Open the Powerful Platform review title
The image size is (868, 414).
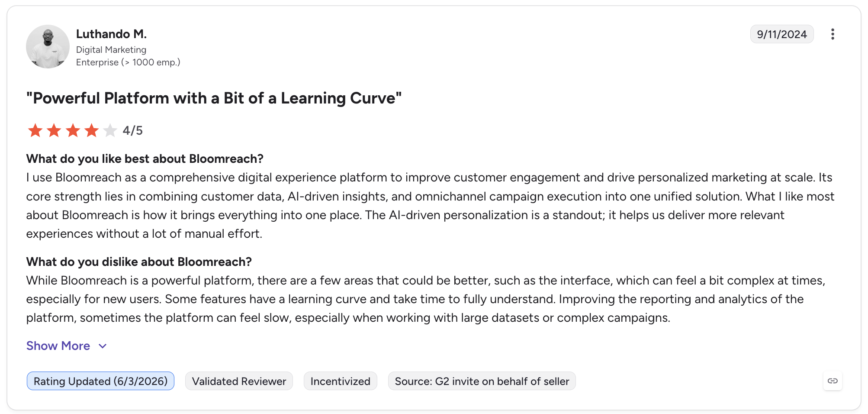click(x=214, y=98)
